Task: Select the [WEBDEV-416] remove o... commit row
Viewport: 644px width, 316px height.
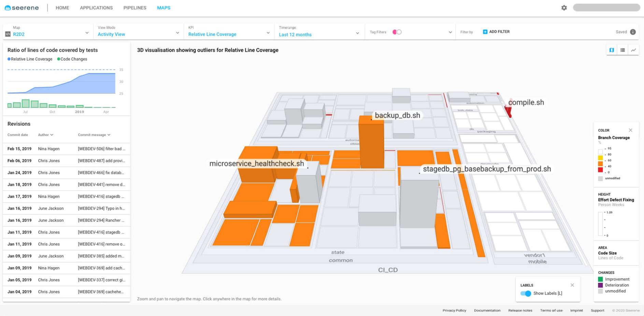Action: click(x=67, y=244)
